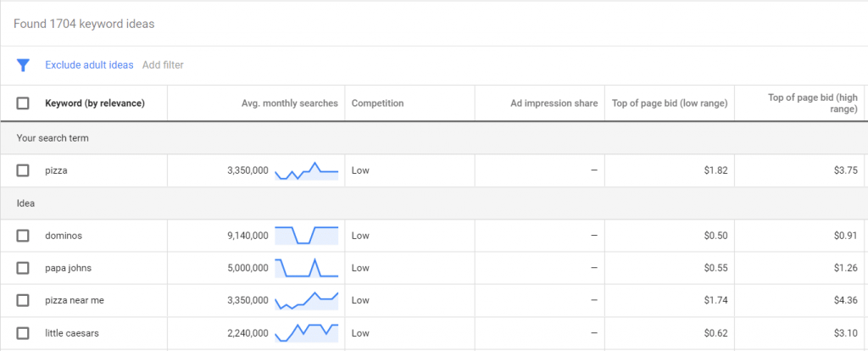The height and width of the screenshot is (351, 868).
Task: Click the keyword dominos
Action: [64, 236]
